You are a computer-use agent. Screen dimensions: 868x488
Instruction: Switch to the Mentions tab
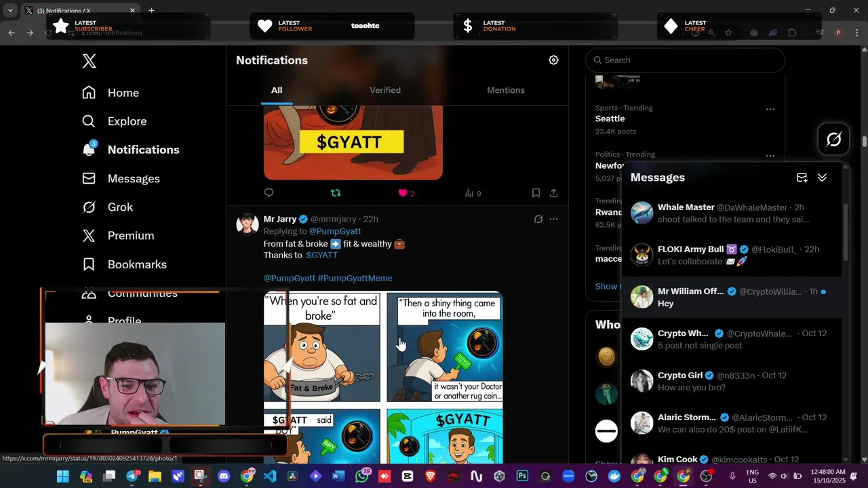pyautogui.click(x=506, y=90)
